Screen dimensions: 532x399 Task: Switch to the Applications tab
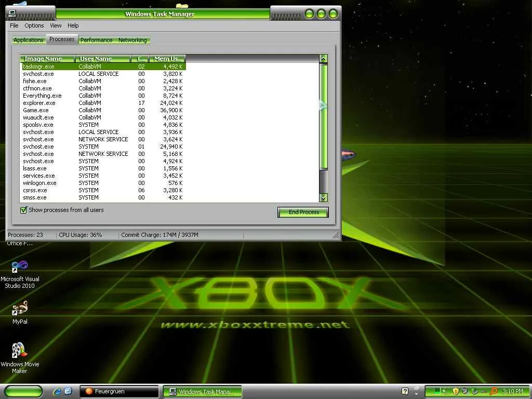point(29,40)
